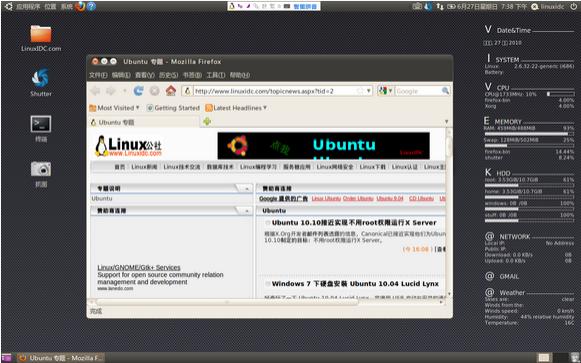
Task: Follow the Linux Ubuntu ad link
Action: (x=326, y=199)
